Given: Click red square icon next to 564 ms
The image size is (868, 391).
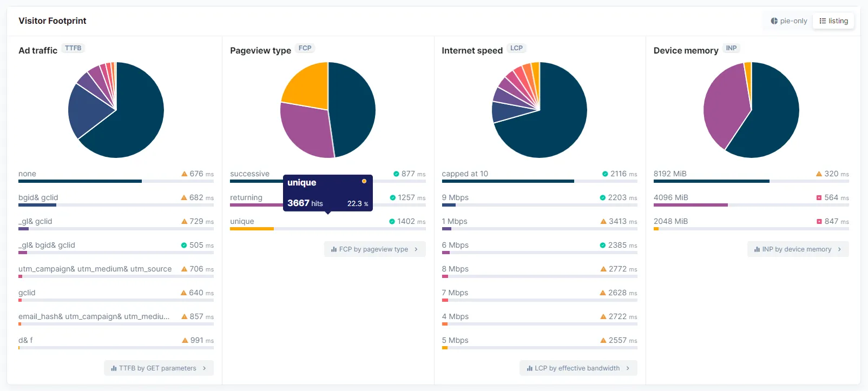Looking at the screenshot, I should coord(819,198).
